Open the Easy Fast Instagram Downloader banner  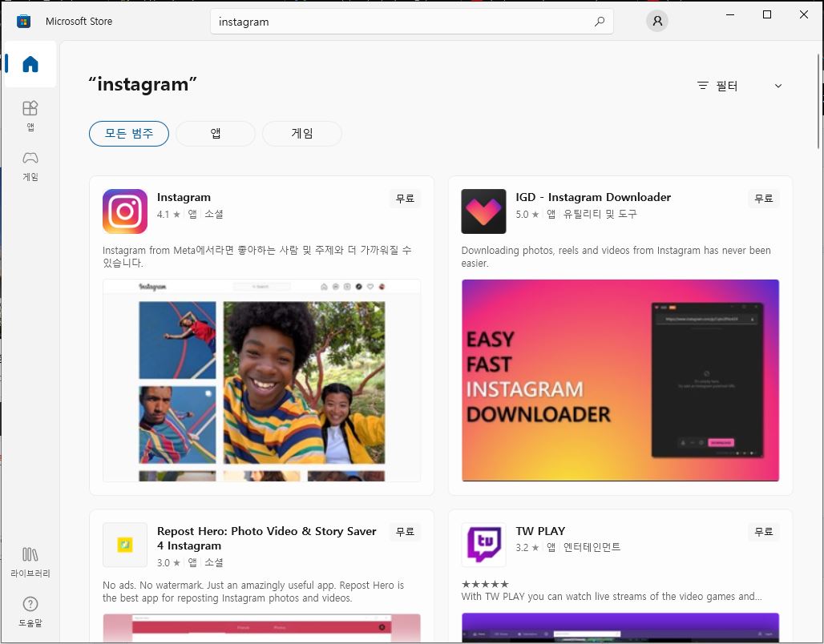pos(620,380)
